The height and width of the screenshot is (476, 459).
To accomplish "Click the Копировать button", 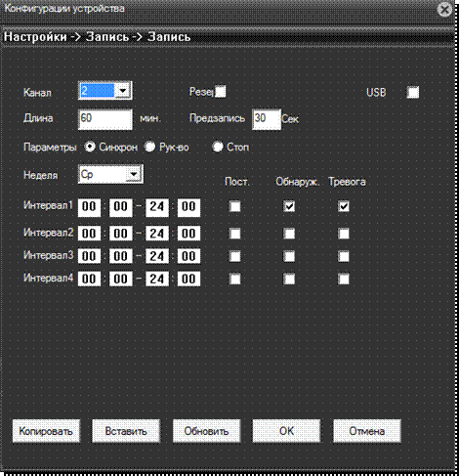I will 46,431.
